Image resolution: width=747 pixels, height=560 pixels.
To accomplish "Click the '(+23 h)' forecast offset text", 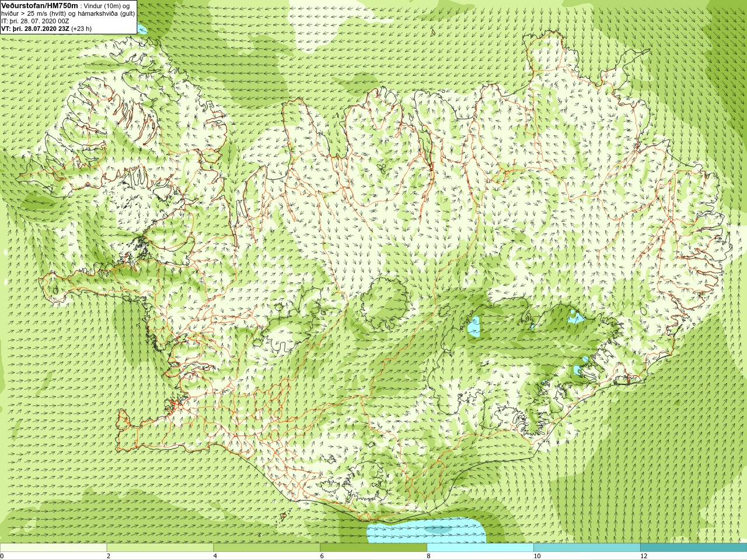I will pos(81,28).
